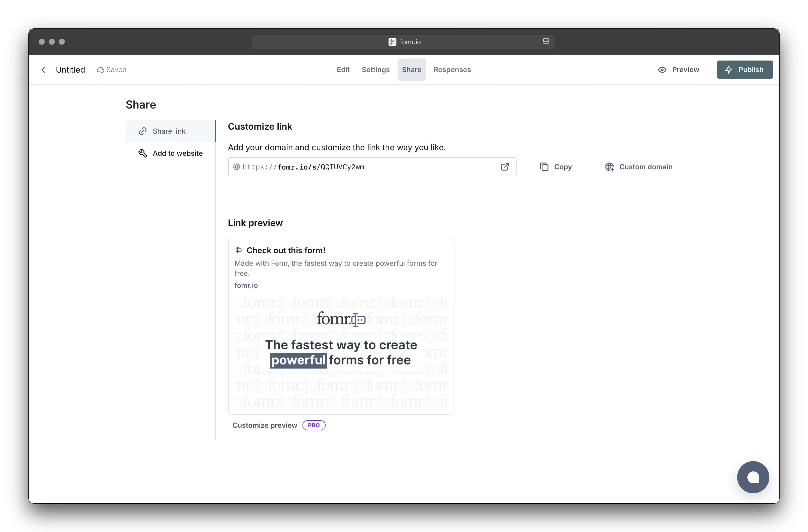Click the back arrow next to Untitled
Screen dimensions: 808x532
(43, 70)
